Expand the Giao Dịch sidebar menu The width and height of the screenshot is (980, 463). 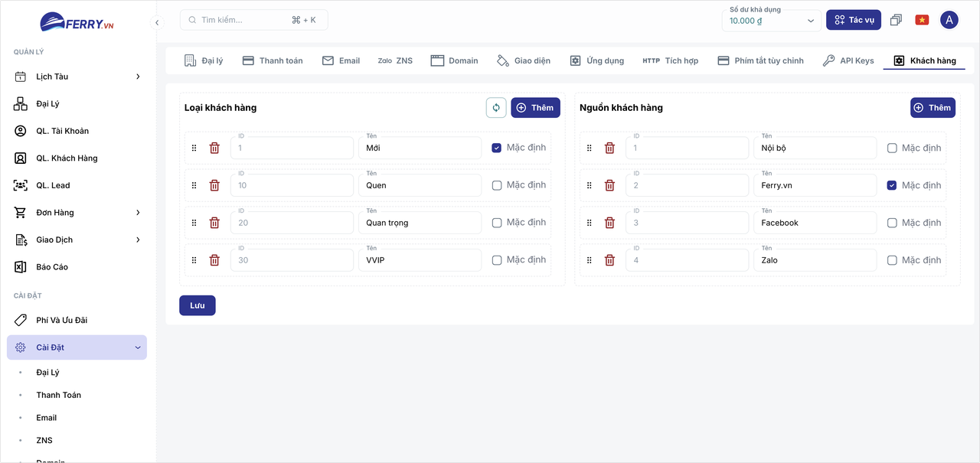pyautogui.click(x=77, y=240)
